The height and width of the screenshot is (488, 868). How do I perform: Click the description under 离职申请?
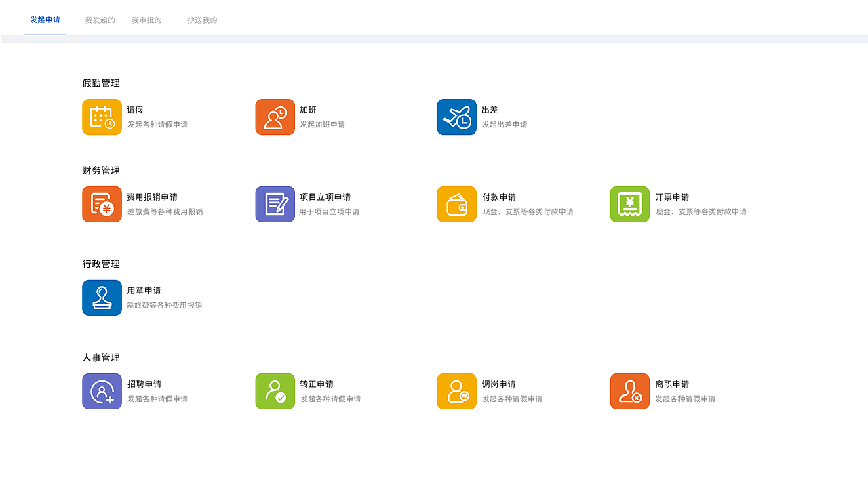686,399
